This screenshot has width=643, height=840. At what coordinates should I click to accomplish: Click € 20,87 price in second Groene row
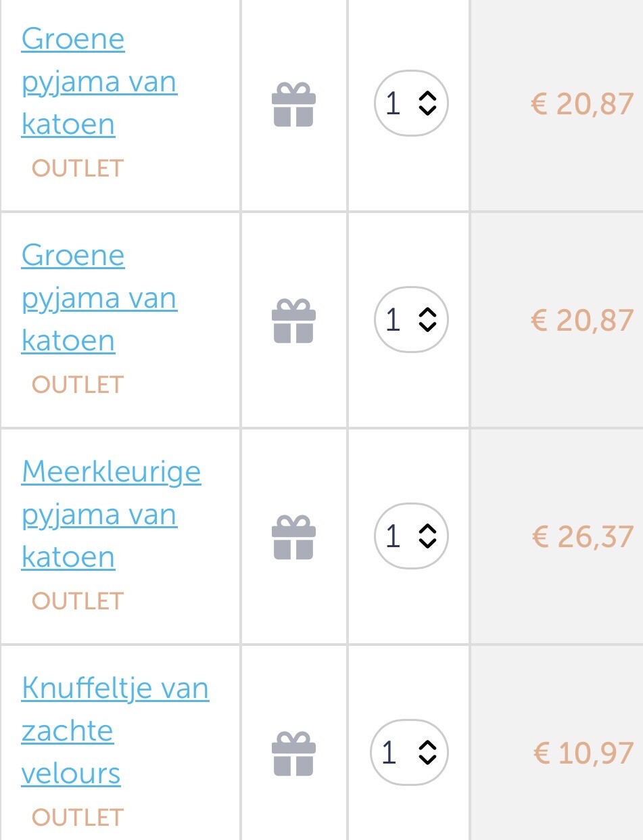[582, 320]
